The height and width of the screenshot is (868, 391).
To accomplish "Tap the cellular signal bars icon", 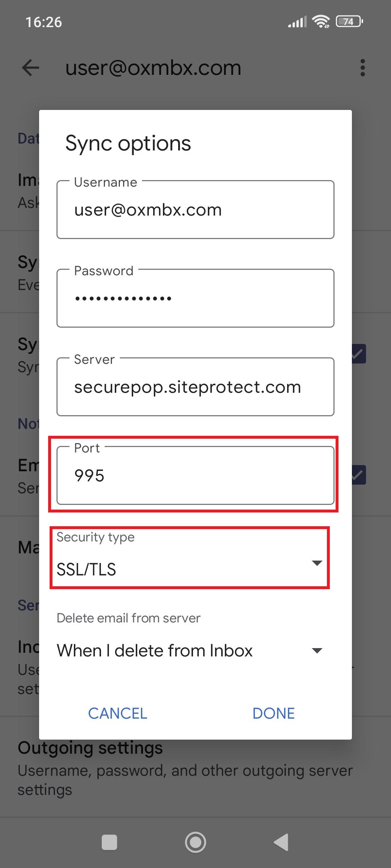I will pos(297,22).
